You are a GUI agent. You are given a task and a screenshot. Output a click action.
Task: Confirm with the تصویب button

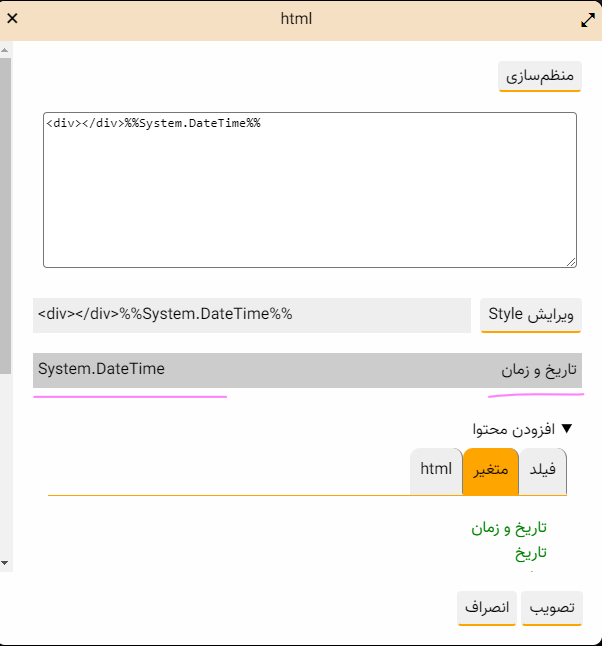tap(551, 607)
